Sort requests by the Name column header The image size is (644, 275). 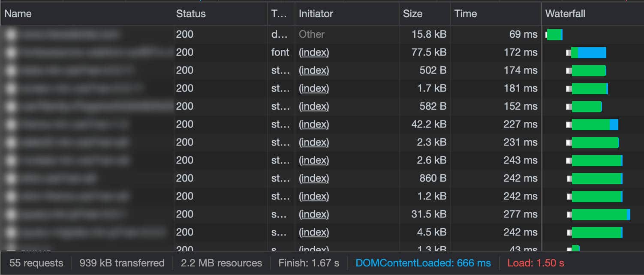coord(18,14)
